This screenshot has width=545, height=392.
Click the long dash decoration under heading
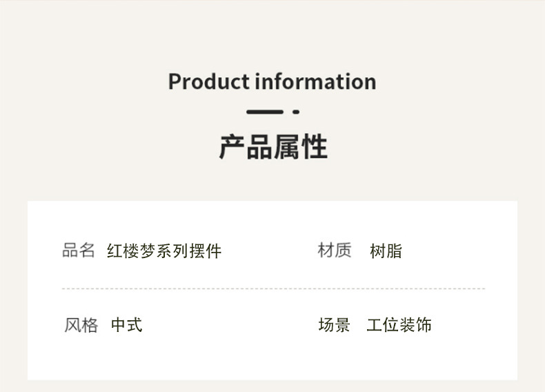point(264,111)
